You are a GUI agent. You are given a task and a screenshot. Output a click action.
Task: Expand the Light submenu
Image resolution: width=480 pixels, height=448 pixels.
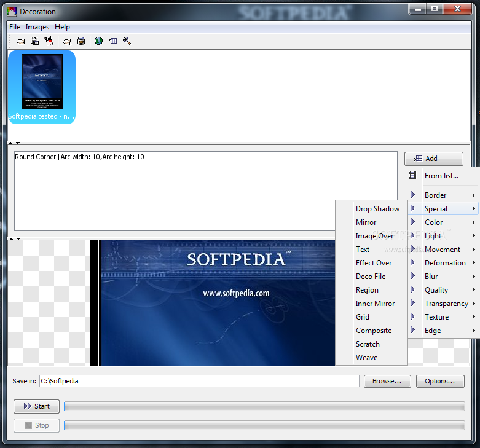click(x=443, y=235)
